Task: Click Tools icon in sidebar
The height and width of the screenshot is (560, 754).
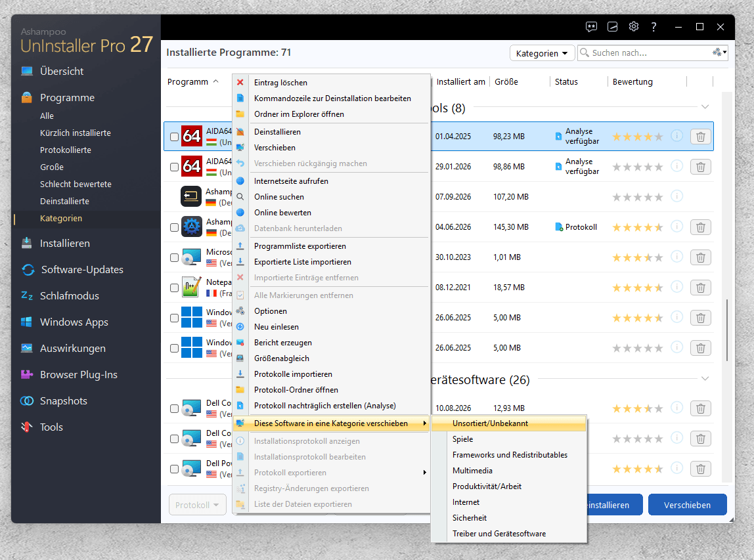Action: 27,427
